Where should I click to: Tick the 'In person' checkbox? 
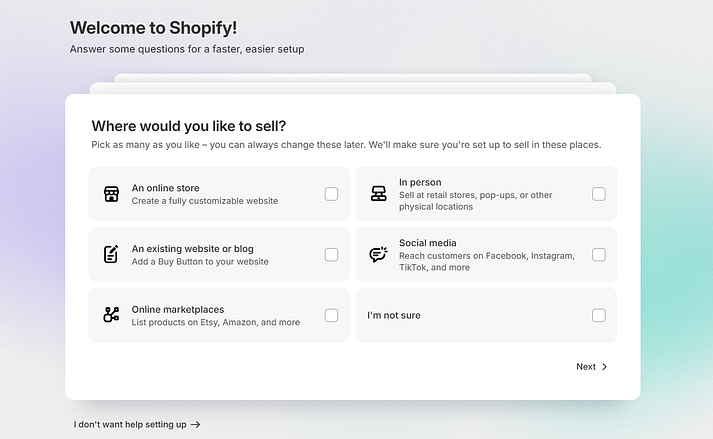click(x=599, y=194)
